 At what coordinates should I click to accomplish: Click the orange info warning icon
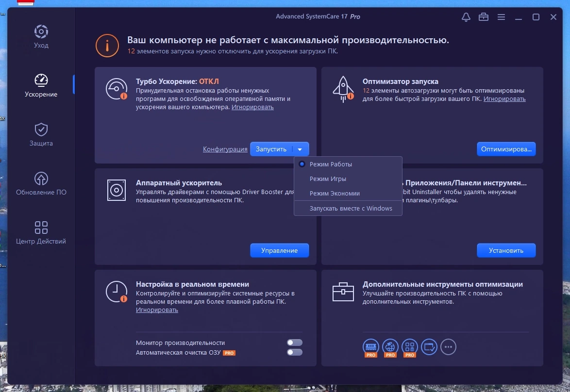pos(107,46)
